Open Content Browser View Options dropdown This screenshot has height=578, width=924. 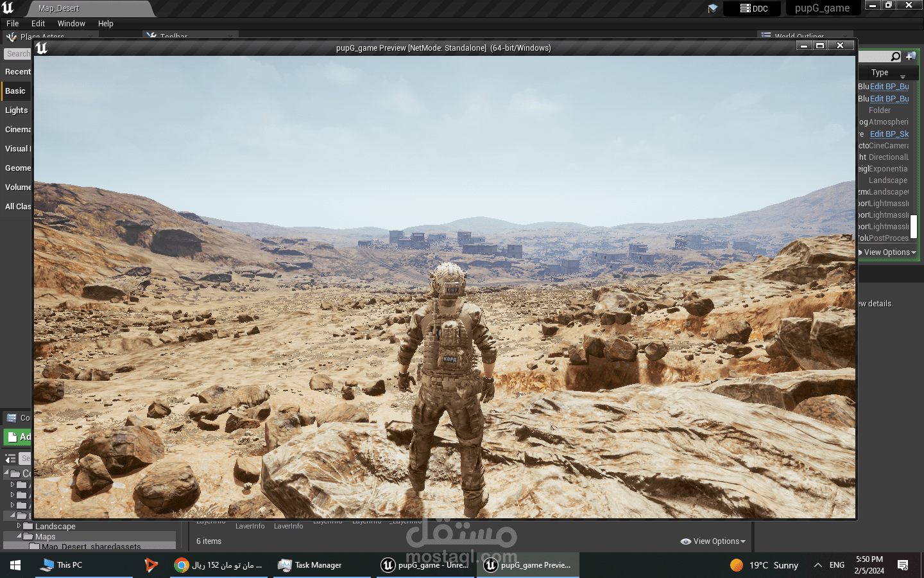tap(713, 541)
